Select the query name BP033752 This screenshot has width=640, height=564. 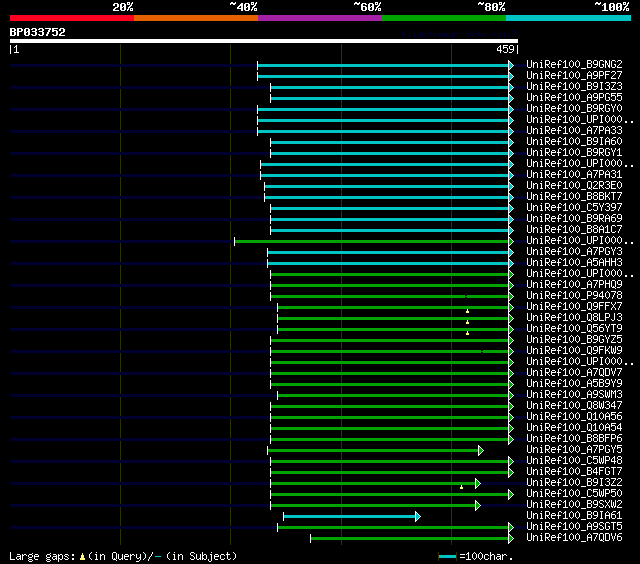(38, 32)
